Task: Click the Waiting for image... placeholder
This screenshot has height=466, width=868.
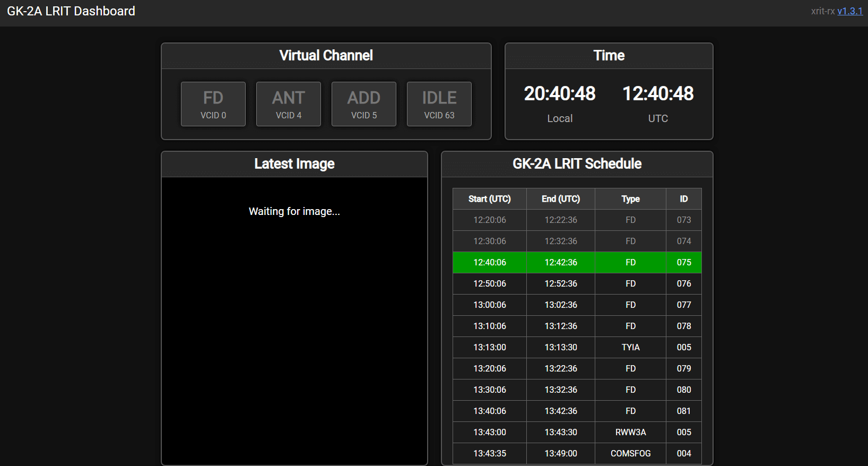Action: point(294,211)
